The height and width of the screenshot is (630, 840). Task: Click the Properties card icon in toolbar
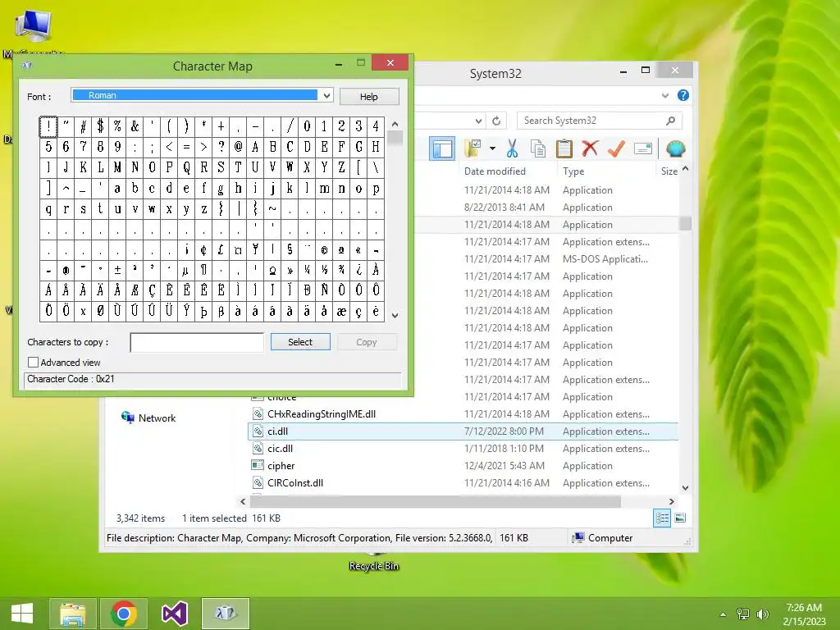pos(643,148)
